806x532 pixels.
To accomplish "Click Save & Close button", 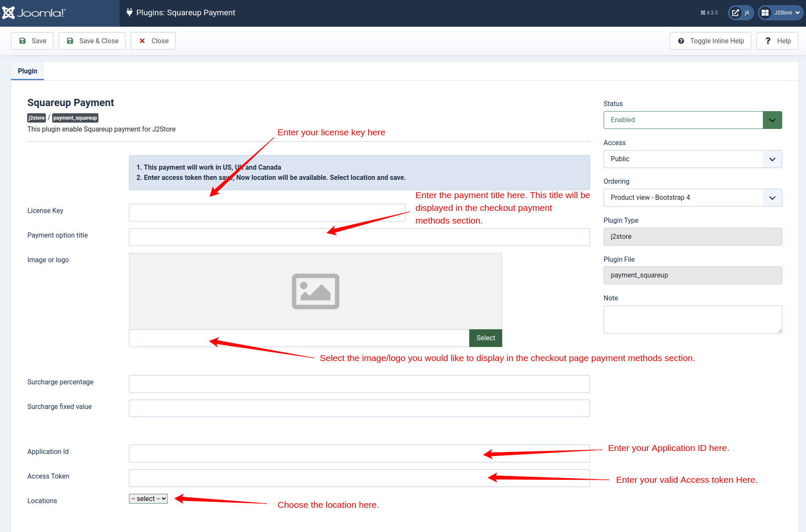I will [x=92, y=41].
